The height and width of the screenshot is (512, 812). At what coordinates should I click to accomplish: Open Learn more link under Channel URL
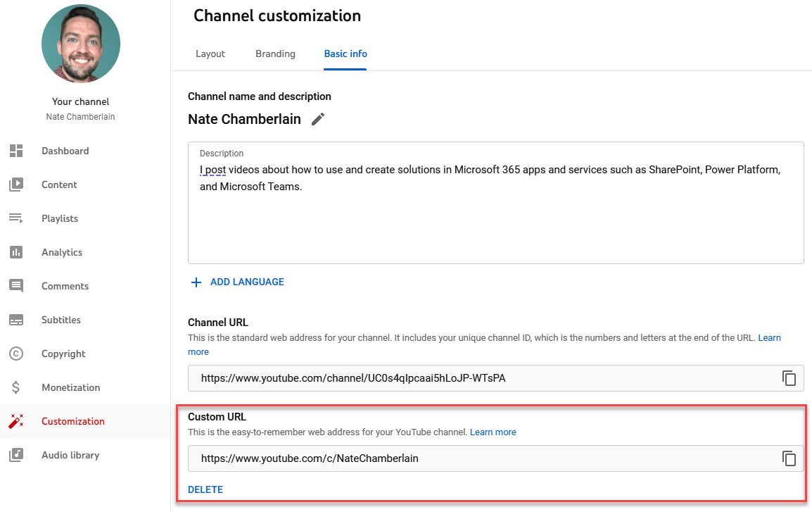pos(770,338)
